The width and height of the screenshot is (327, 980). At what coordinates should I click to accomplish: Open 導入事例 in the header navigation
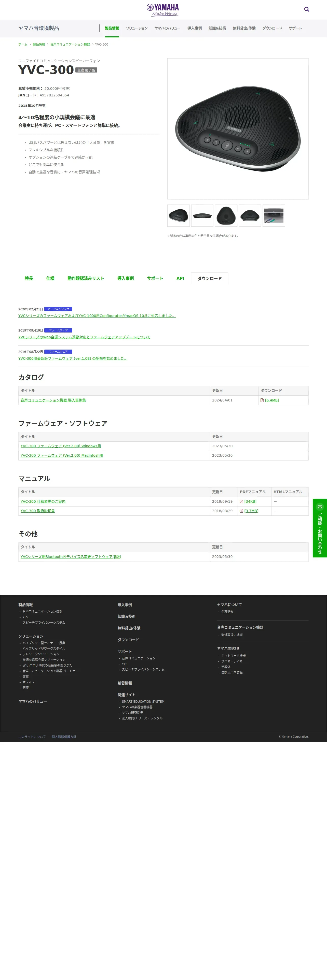[195, 28]
